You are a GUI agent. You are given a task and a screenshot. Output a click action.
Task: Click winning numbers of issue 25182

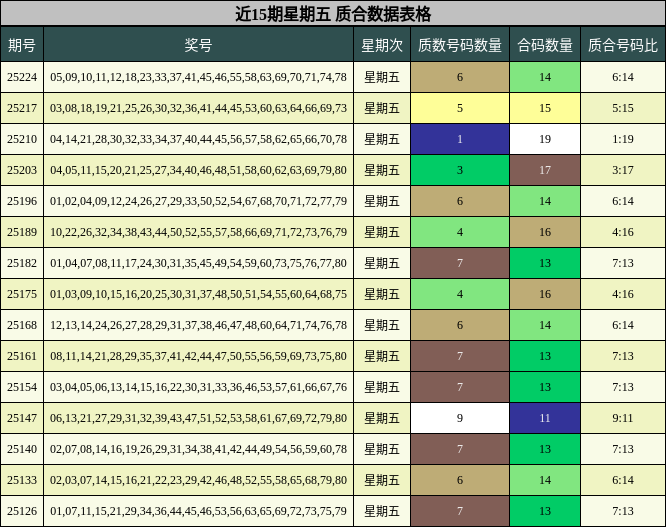[x=198, y=263]
